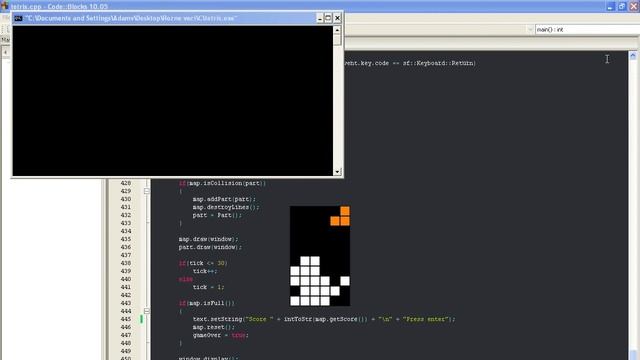This screenshot has height=360, width=640.
Task: Click the 'map.addPart(part);' code line
Action: point(224,199)
